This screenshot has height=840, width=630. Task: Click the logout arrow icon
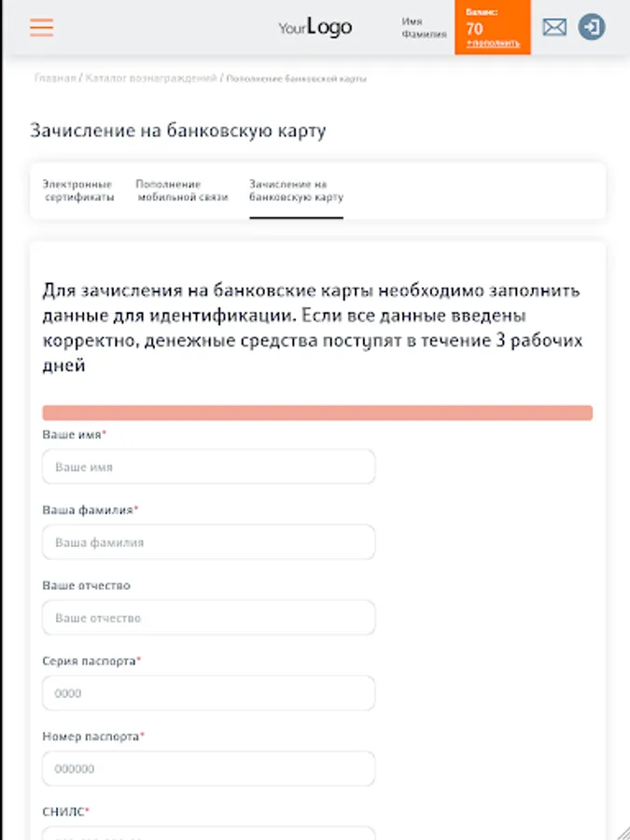pyautogui.click(x=592, y=27)
